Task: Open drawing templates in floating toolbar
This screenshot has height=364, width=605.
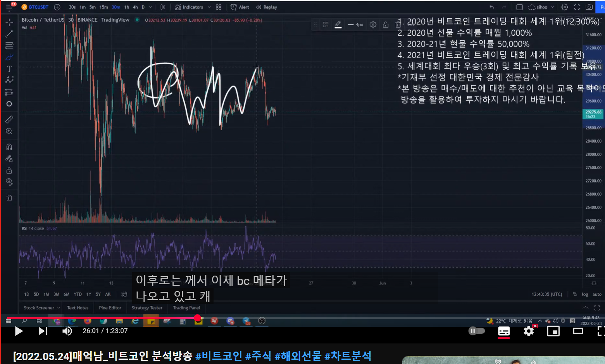Action: pos(326,24)
